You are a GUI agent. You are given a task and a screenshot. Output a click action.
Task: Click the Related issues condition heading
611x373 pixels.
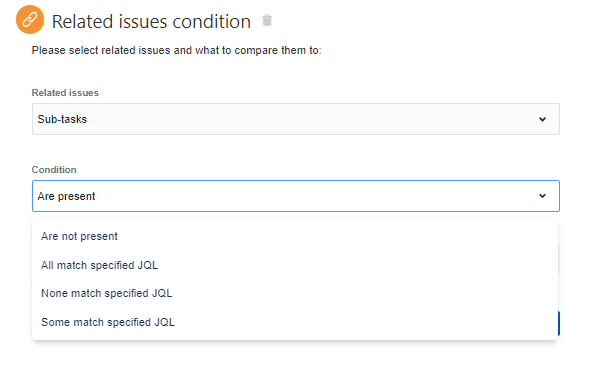coord(151,21)
